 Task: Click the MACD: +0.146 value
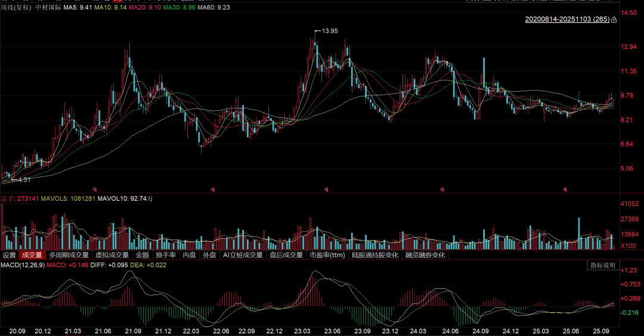point(67,265)
